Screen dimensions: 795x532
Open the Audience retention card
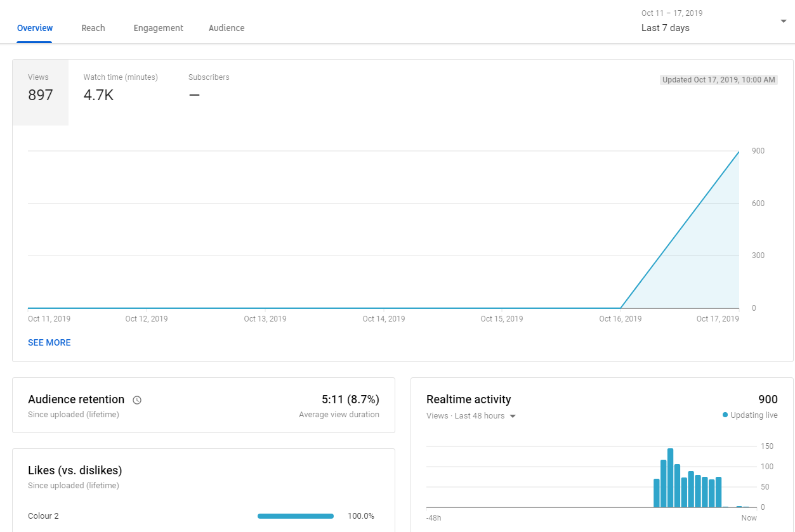(x=204, y=406)
